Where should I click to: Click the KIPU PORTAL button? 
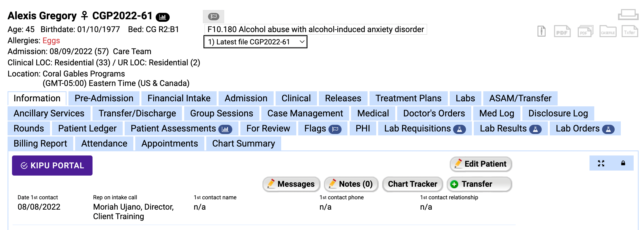coord(52,165)
